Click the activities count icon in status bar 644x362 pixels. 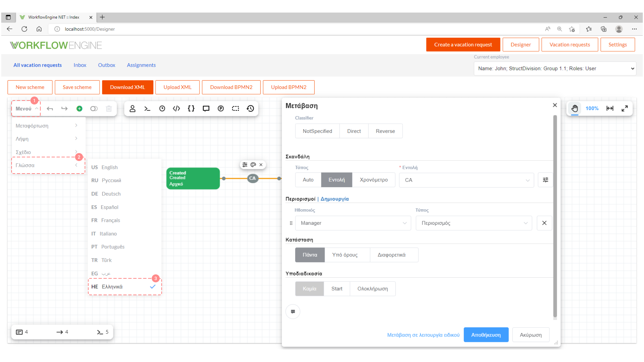click(x=19, y=332)
